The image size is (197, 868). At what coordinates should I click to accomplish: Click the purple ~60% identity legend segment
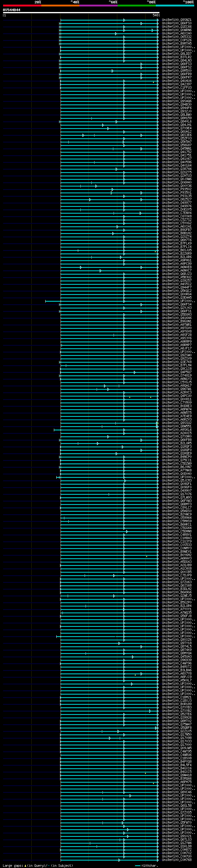pos(98,6)
